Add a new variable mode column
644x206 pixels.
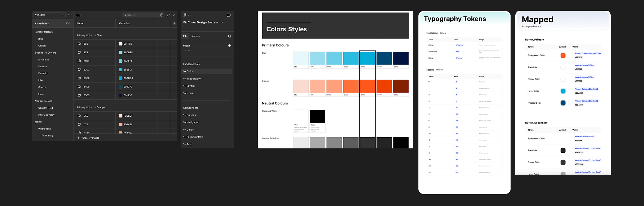[174, 23]
